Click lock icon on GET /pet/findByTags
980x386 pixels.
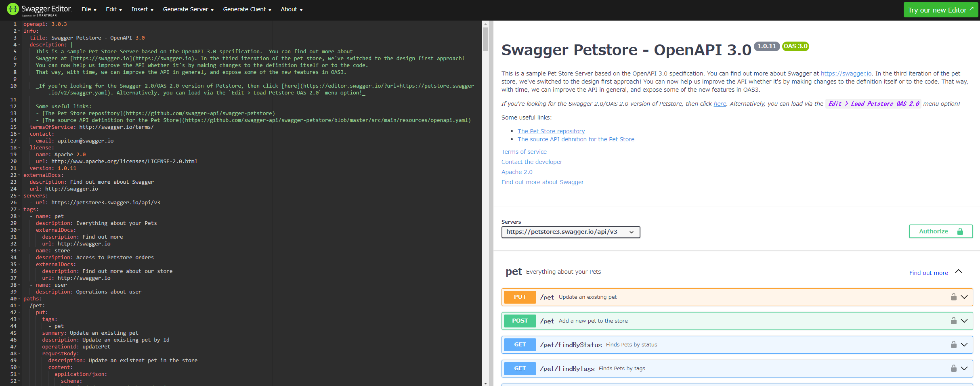(x=953, y=369)
